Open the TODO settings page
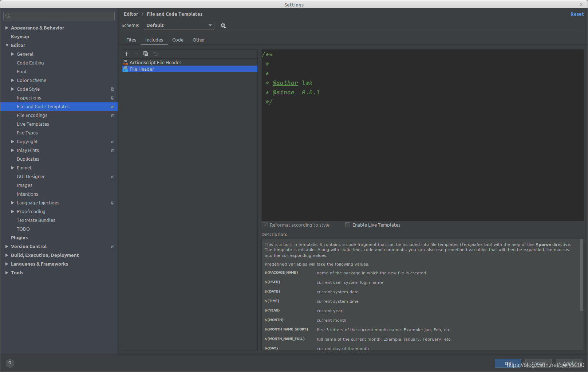The image size is (588, 372). point(23,229)
